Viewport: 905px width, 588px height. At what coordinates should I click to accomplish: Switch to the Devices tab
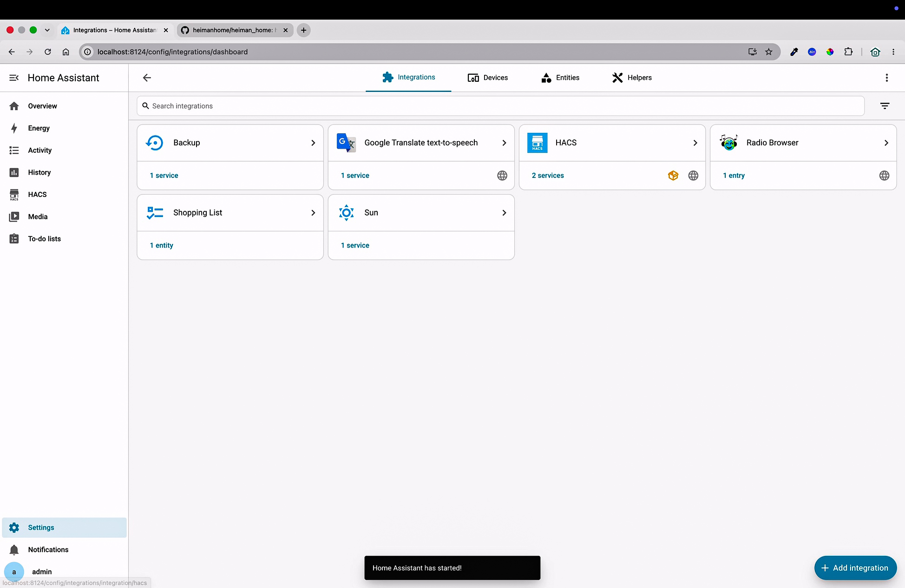coord(487,78)
